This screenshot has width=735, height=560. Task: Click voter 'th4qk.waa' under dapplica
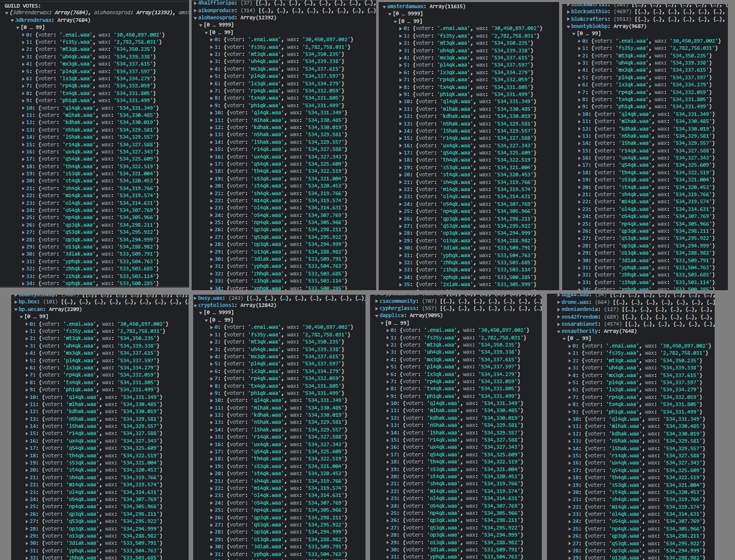click(x=440, y=461)
